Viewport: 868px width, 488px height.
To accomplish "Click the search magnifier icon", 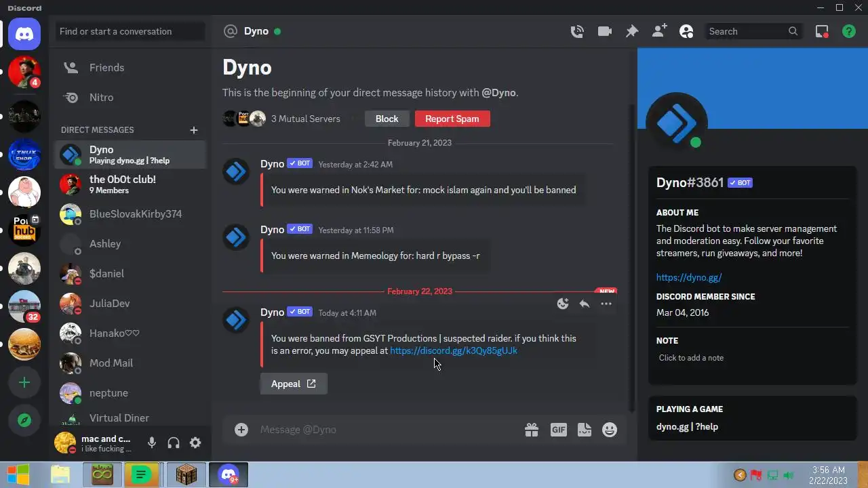I will click(793, 31).
